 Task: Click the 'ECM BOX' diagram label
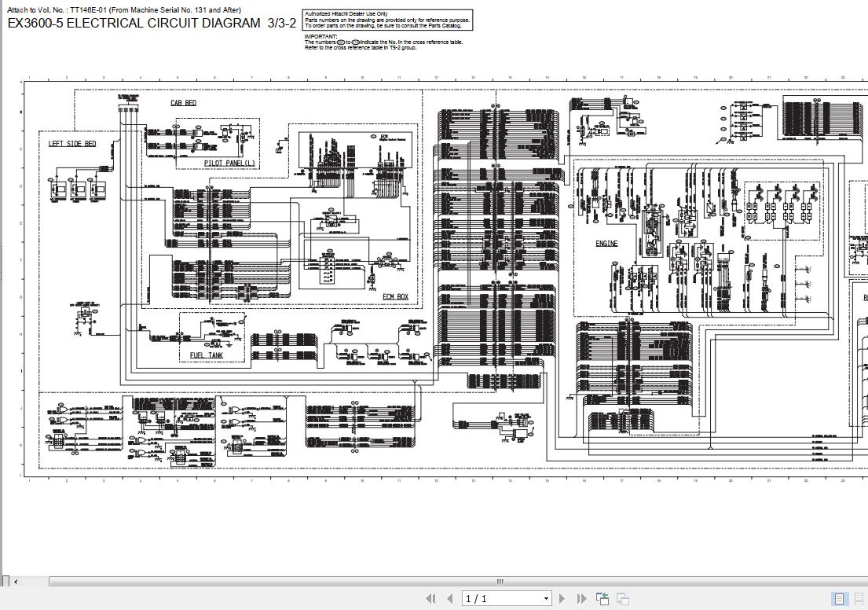[395, 297]
